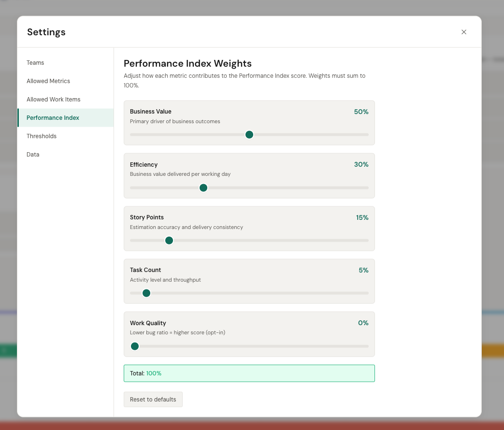Screen dimensions: 504x430
Task: Open the Teams settings section
Action: point(35,62)
